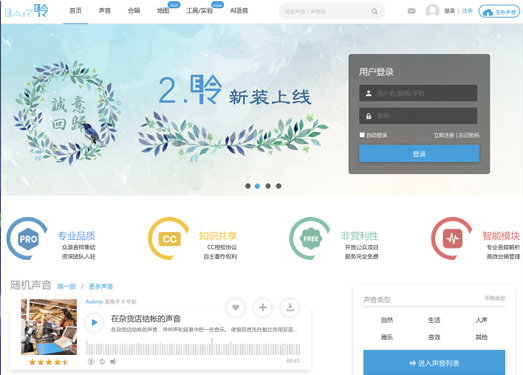The height and width of the screenshot is (375, 523).
Task: Click the 登录 link in the header
Action: (450, 11)
